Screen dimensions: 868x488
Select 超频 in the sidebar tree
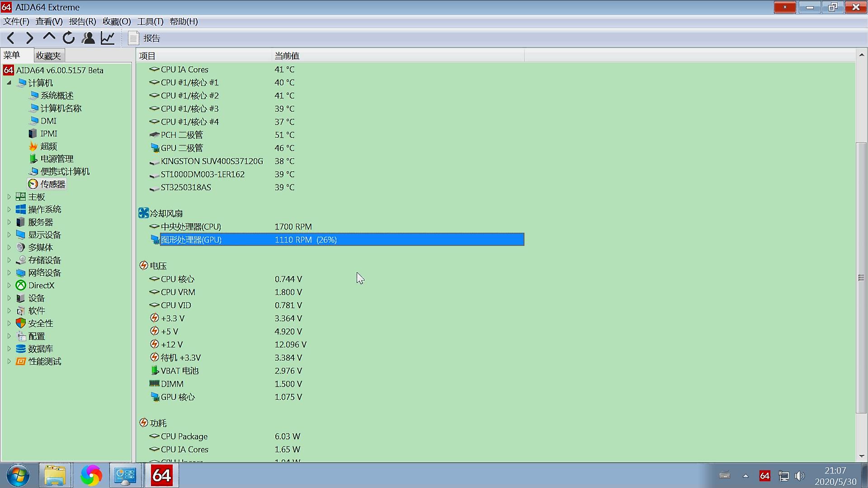pos(48,146)
